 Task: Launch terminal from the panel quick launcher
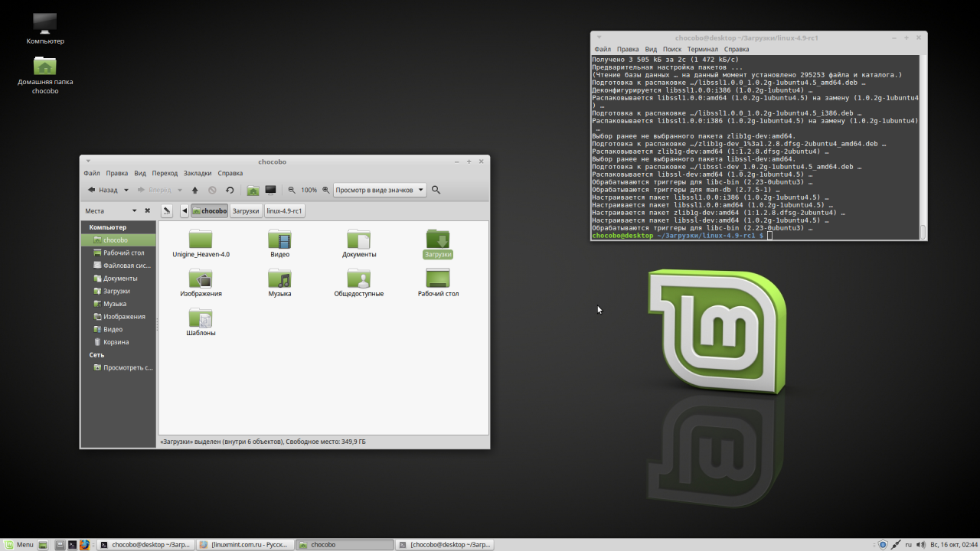pyautogui.click(x=72, y=545)
